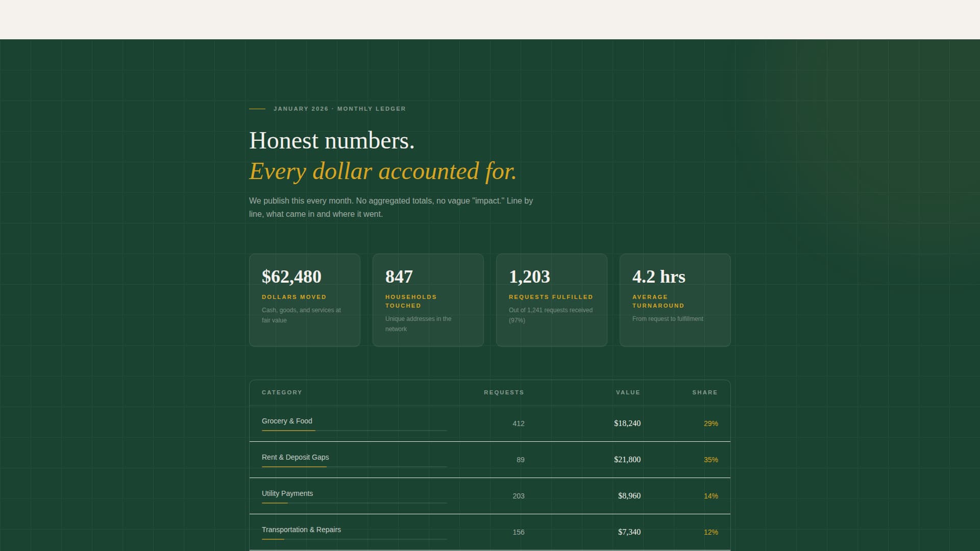Select the 1,203 Requests Fulfilled stat card
Image resolution: width=980 pixels, height=551 pixels.
click(551, 300)
